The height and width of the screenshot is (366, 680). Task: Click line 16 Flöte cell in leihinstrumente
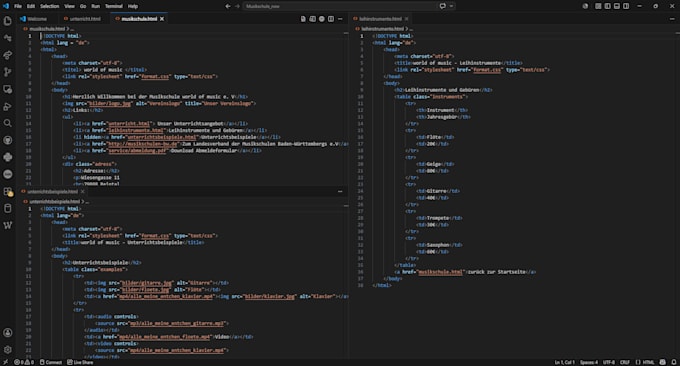coord(435,137)
